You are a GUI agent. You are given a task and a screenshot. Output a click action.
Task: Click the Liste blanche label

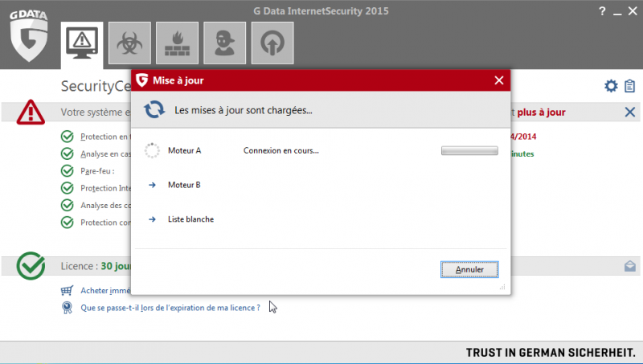pyautogui.click(x=190, y=219)
